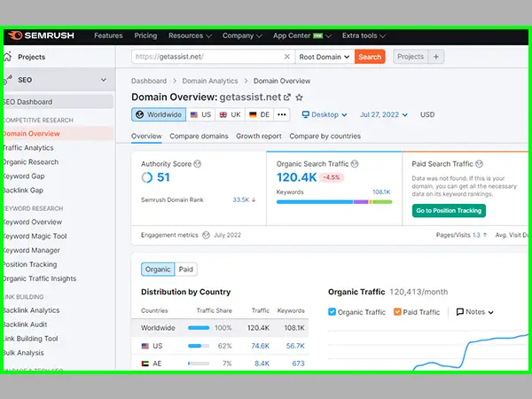Open Projects home icon in sidebar
532x399 pixels.
(x=7, y=57)
